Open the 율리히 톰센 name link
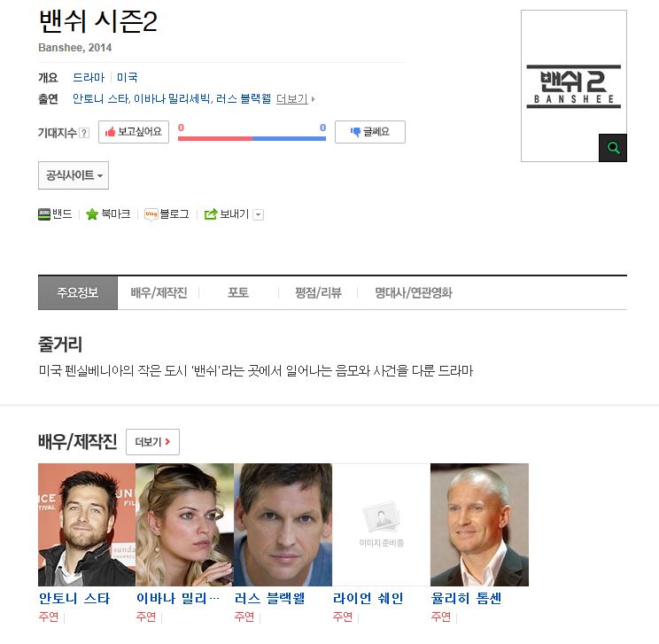 (x=466, y=598)
